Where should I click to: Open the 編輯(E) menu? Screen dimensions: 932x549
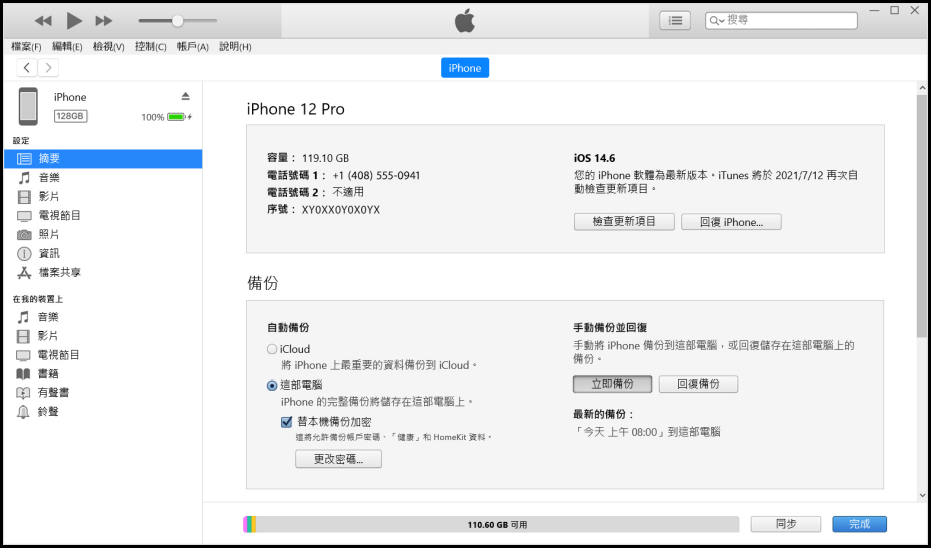(x=67, y=46)
